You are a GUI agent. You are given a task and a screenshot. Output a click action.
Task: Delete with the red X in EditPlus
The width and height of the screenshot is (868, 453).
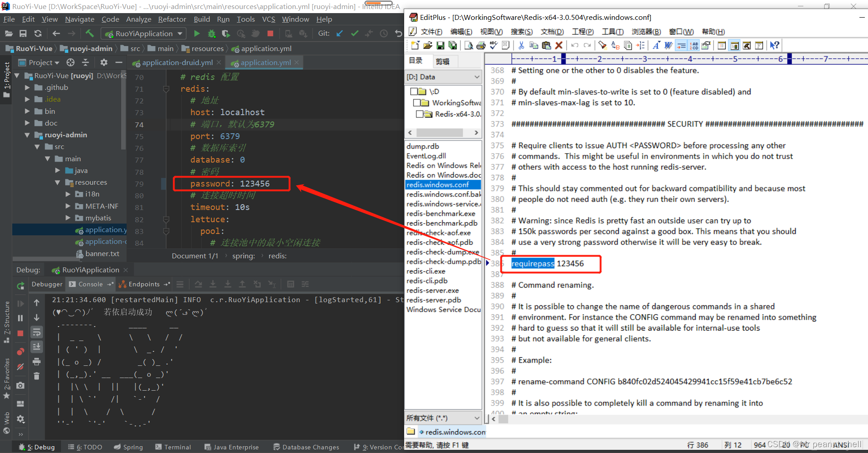coord(559,45)
